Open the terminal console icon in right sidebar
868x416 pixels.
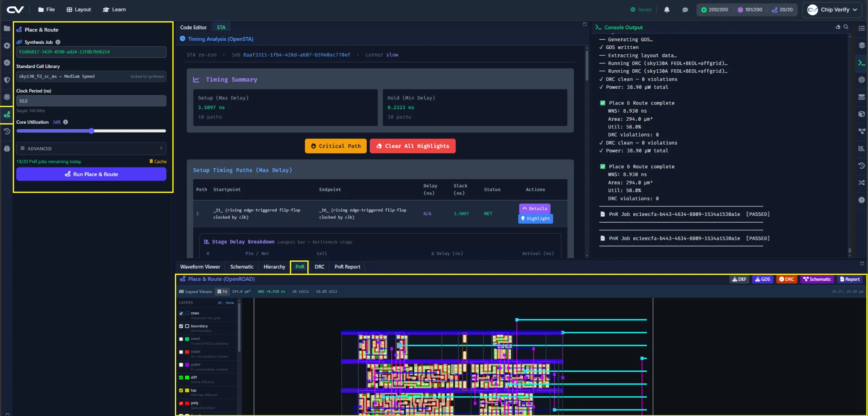point(862,62)
